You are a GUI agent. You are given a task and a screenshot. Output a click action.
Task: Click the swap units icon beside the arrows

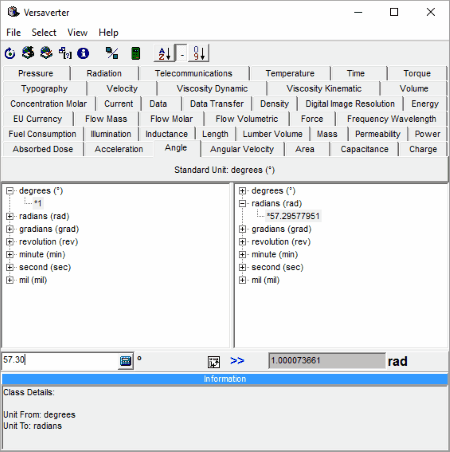[214, 361]
